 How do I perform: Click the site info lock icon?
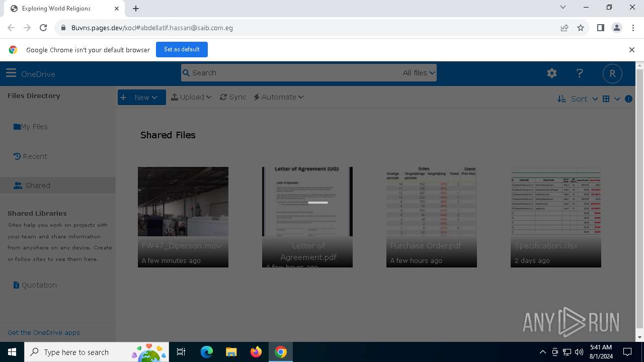(x=63, y=28)
